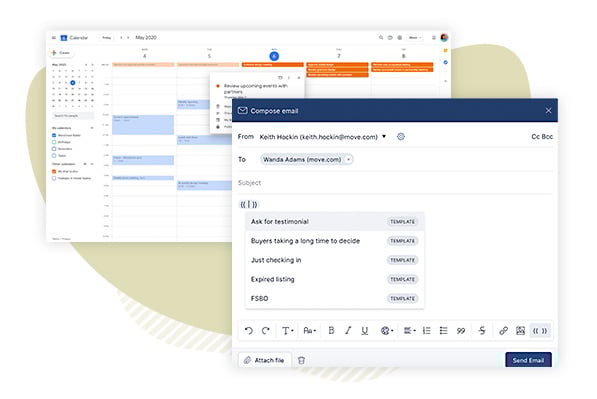Toggle italic formatting

point(348,330)
